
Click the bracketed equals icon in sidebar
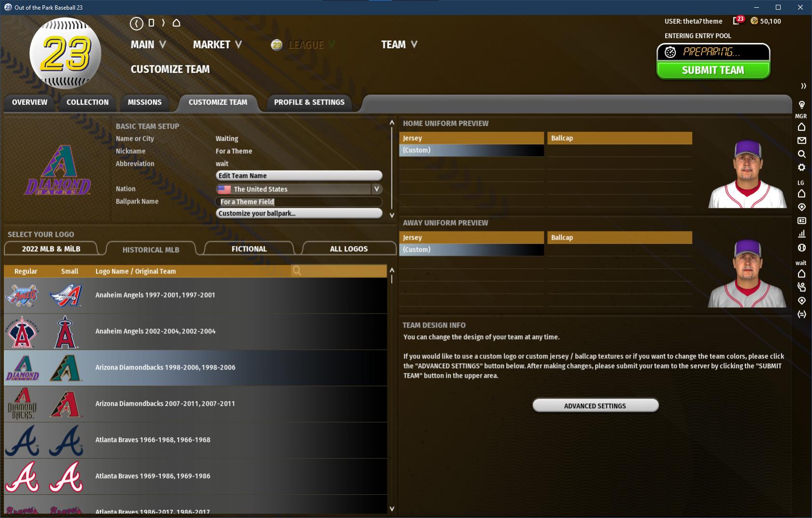pyautogui.click(x=802, y=314)
